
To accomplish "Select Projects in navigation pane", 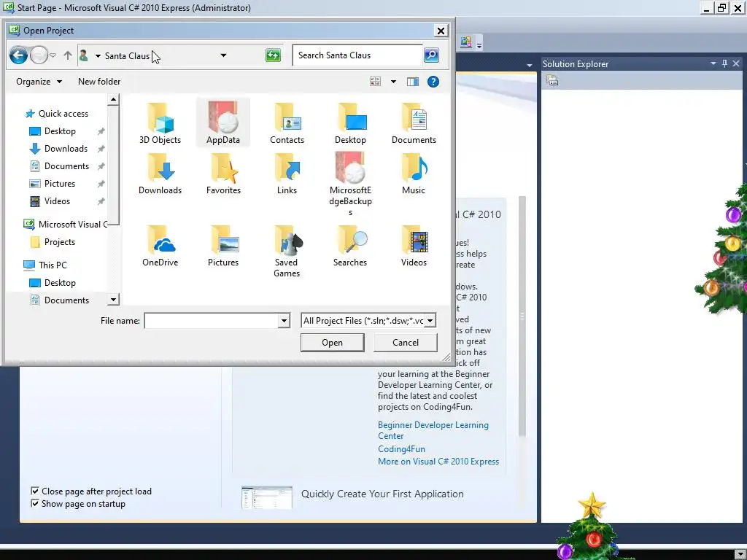I will (x=53, y=242).
